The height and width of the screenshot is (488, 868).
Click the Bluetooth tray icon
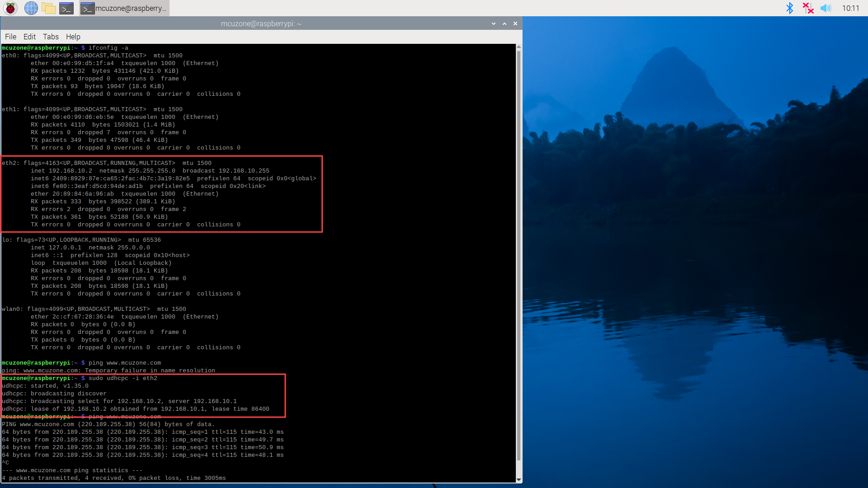click(x=789, y=8)
